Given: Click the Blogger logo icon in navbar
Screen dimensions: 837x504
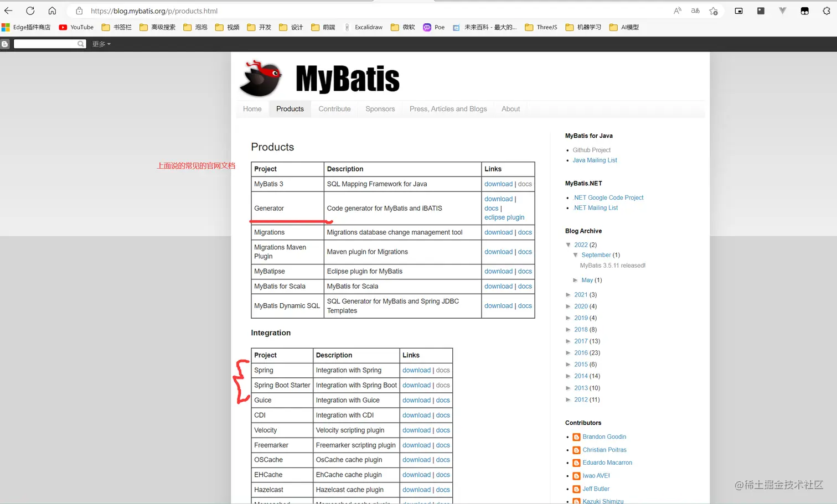Looking at the screenshot, I should coord(5,44).
